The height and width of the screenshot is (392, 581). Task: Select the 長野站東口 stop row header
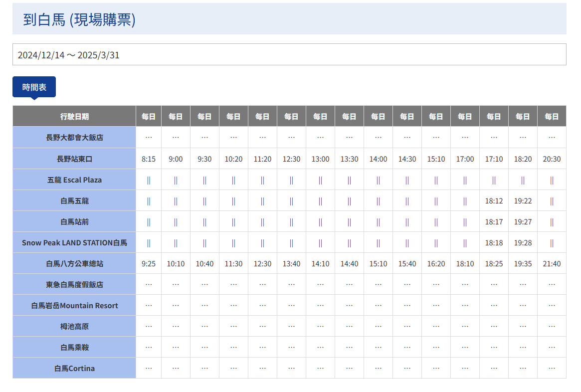pyautogui.click(x=74, y=159)
